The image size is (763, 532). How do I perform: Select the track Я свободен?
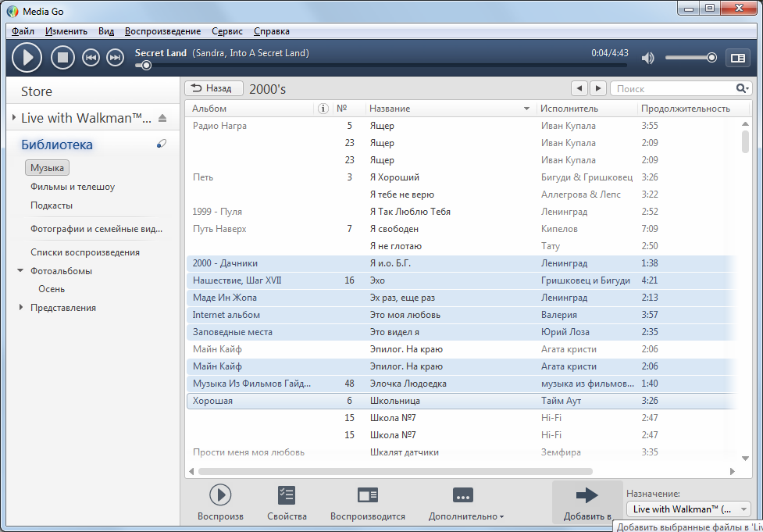(394, 229)
